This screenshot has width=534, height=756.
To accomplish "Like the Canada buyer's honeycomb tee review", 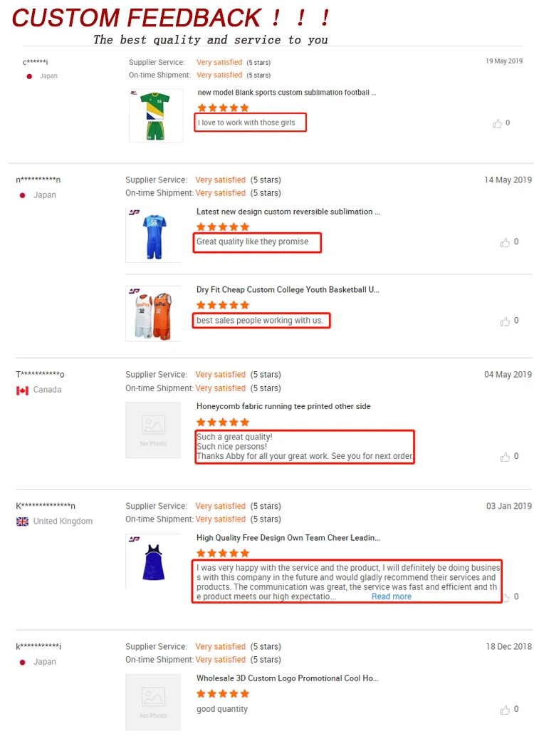I will (x=505, y=457).
